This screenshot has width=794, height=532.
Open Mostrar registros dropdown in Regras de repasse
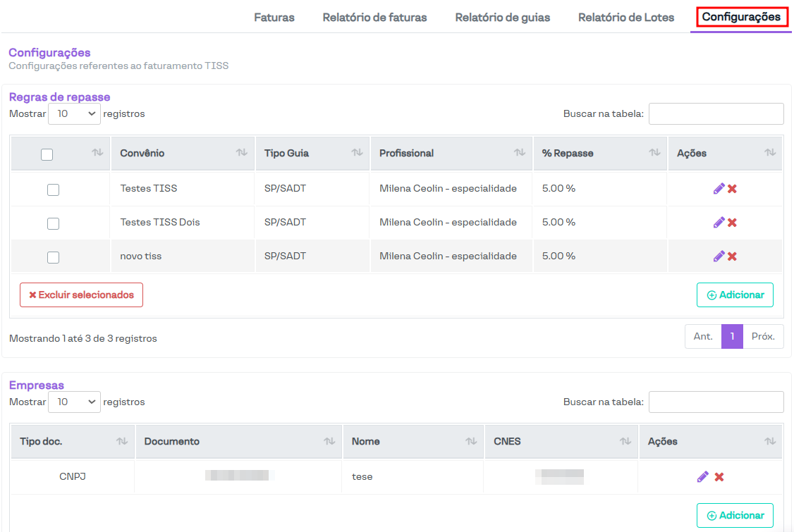[x=74, y=113]
